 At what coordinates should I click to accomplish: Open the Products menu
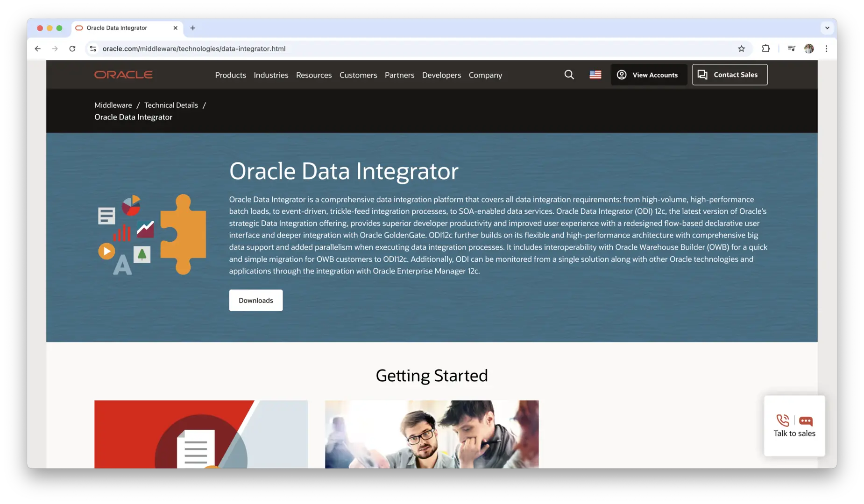[x=230, y=75]
